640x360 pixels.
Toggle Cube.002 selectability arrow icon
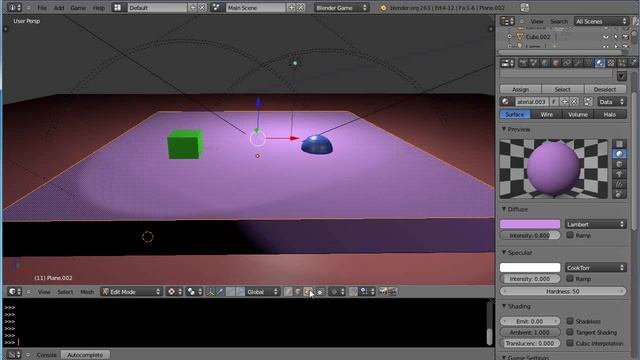pyautogui.click(x=616, y=37)
